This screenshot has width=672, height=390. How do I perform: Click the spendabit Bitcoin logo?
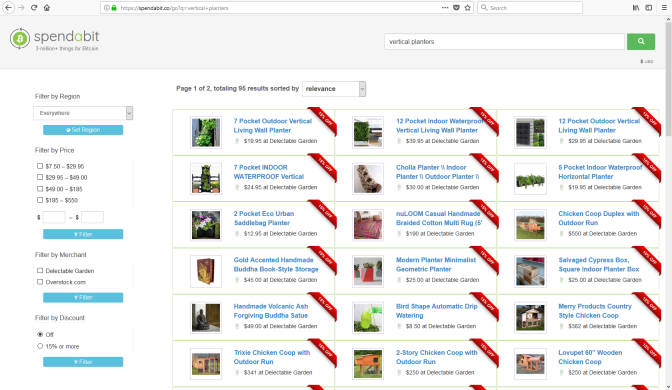click(20, 39)
